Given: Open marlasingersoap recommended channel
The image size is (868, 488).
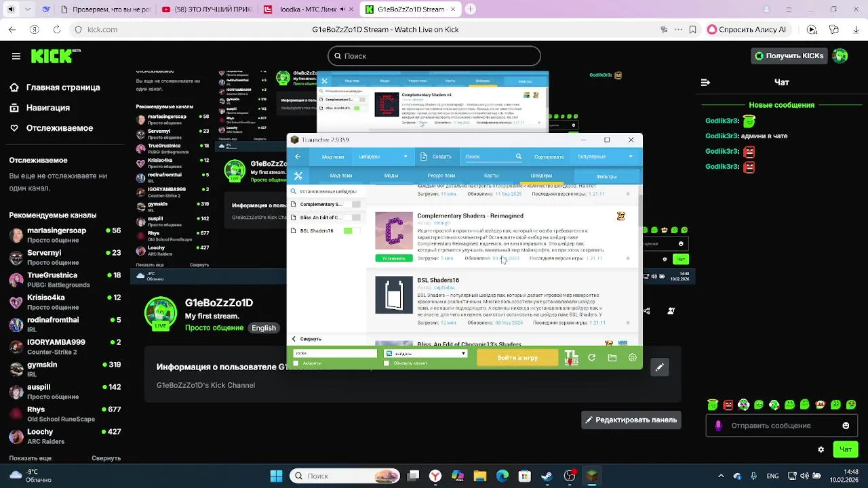Looking at the screenshot, I should (x=64, y=235).
